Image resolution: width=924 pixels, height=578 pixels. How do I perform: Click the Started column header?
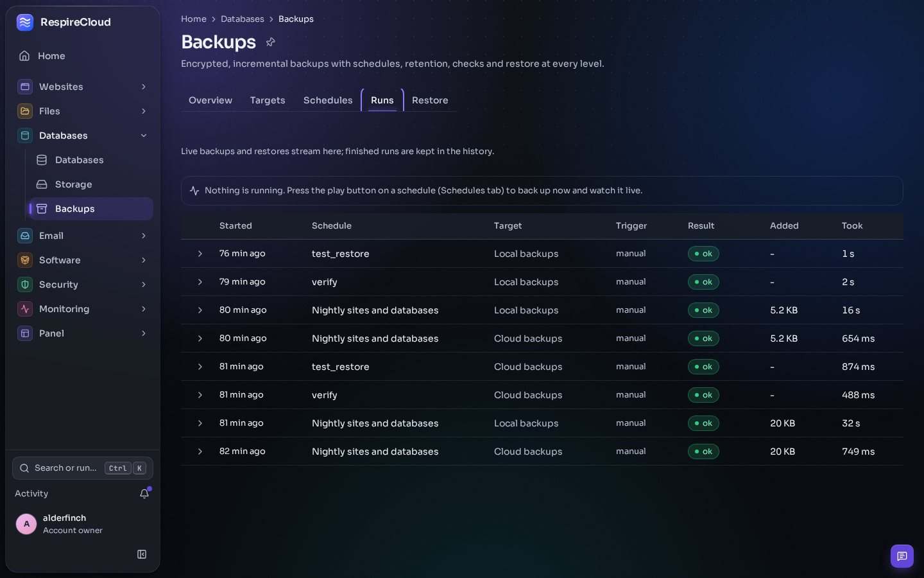(235, 226)
